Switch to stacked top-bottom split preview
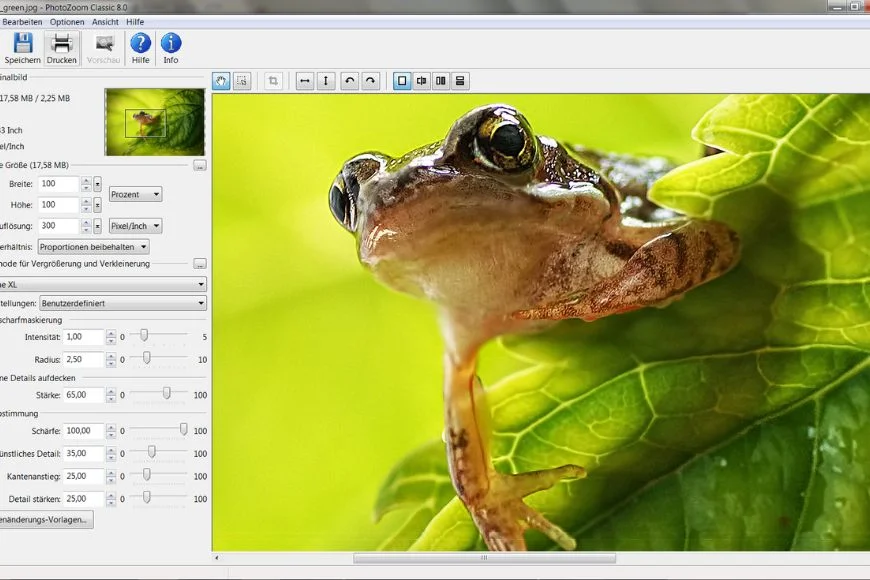This screenshot has height=580, width=870. 461,81
